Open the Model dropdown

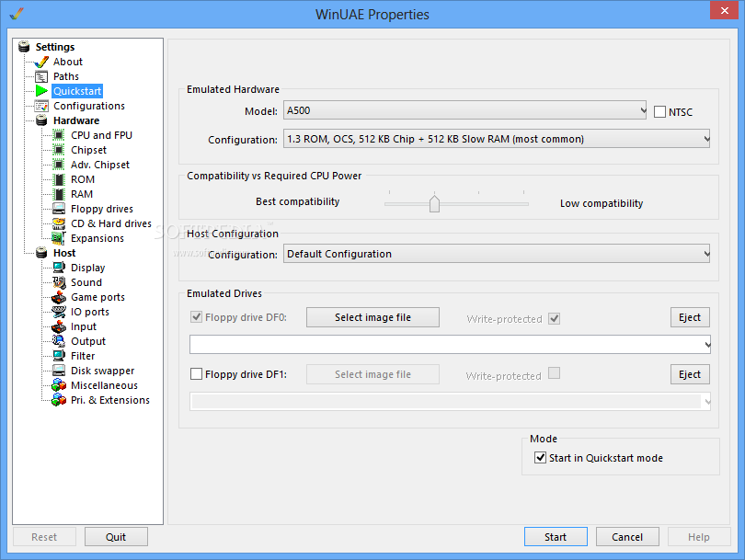(x=464, y=110)
